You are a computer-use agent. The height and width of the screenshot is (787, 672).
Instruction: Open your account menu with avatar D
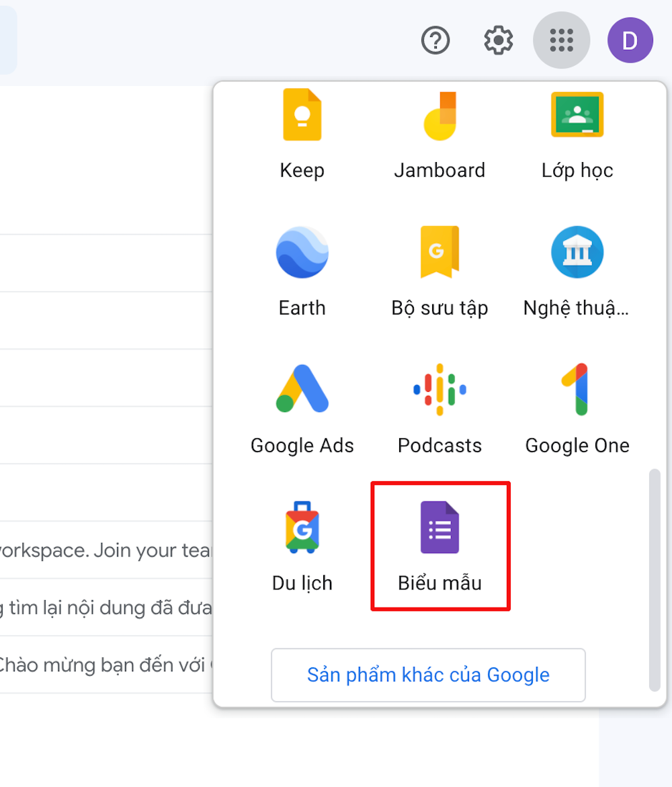(630, 40)
